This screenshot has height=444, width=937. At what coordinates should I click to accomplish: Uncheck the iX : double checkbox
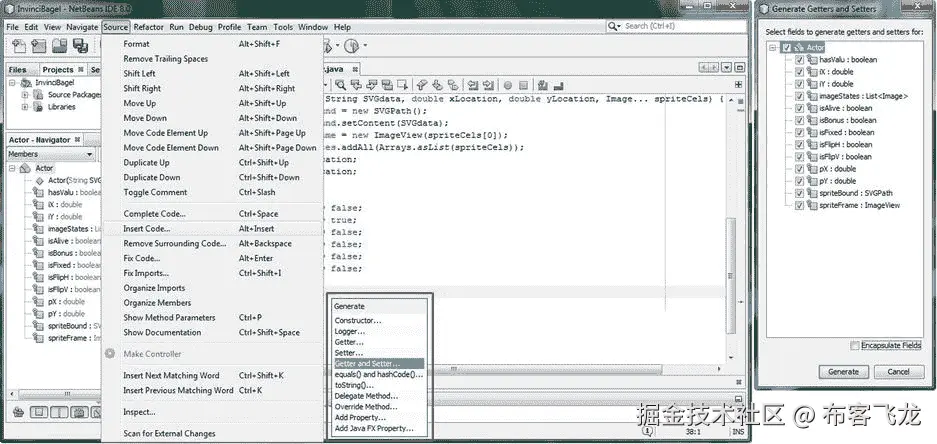pos(800,72)
